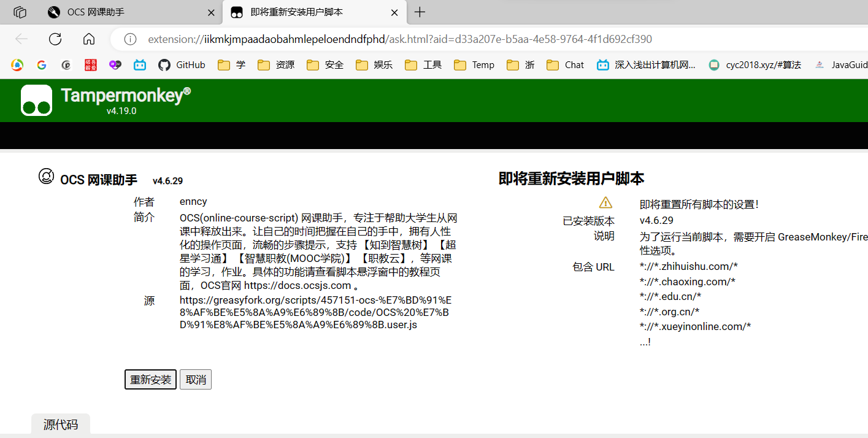The image size is (868, 438).
Task: Click the greasyfork.org source URL text
Action: click(x=315, y=312)
